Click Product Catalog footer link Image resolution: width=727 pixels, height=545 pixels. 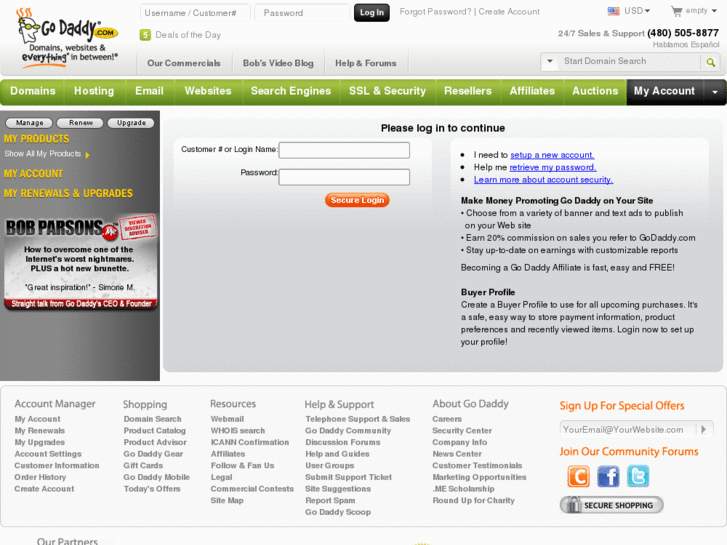coord(154,430)
